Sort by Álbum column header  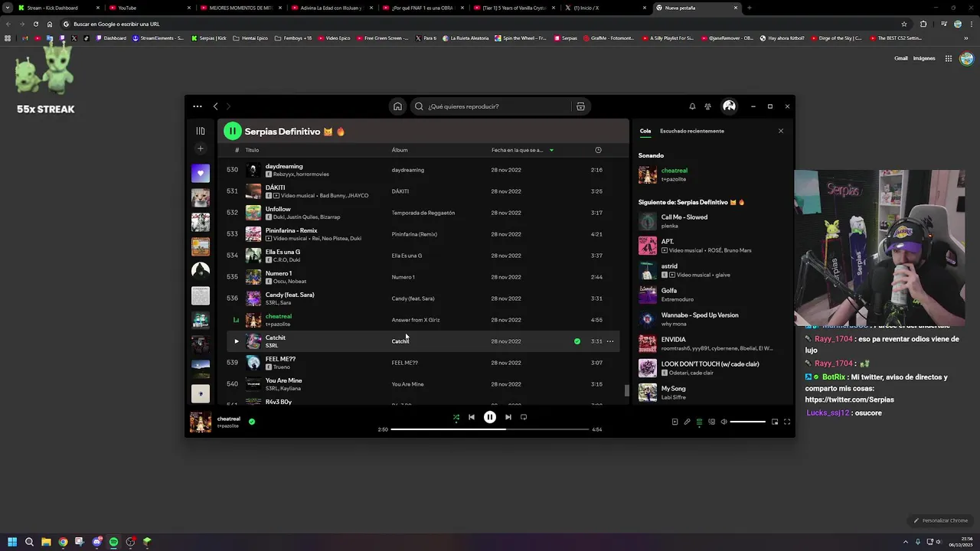(400, 150)
